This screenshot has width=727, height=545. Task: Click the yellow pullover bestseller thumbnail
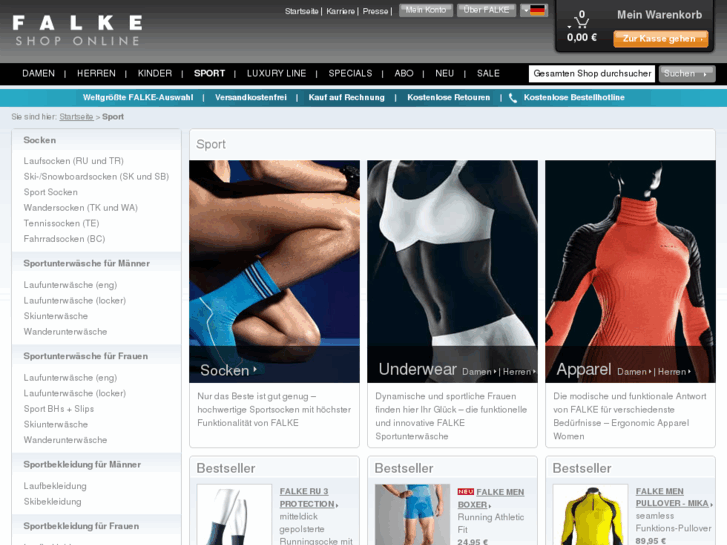(590, 515)
